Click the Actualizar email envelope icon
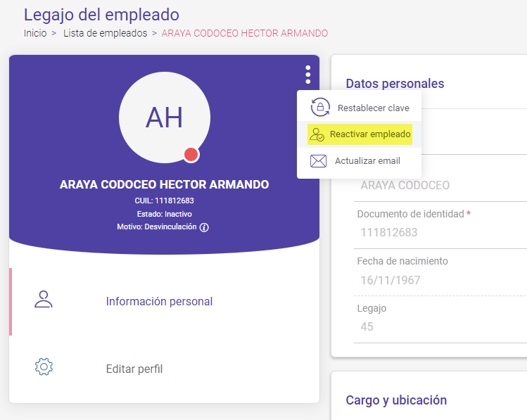This screenshot has height=420, width=527. [318, 161]
